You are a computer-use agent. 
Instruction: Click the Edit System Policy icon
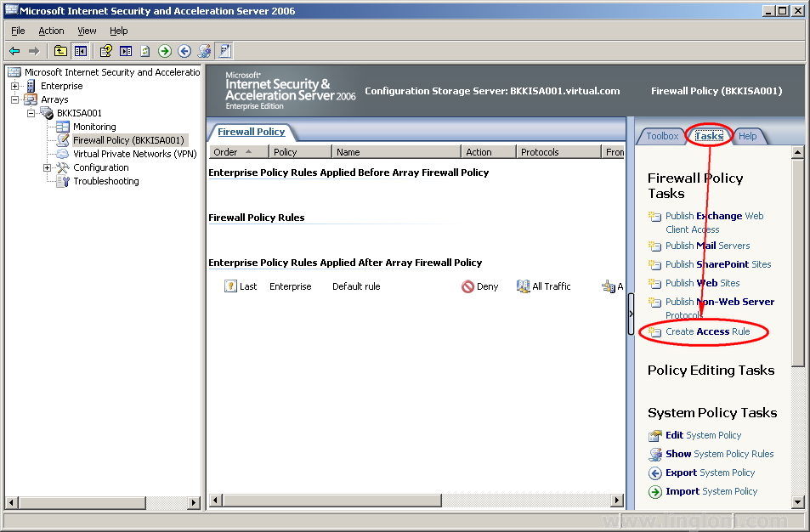pos(655,435)
